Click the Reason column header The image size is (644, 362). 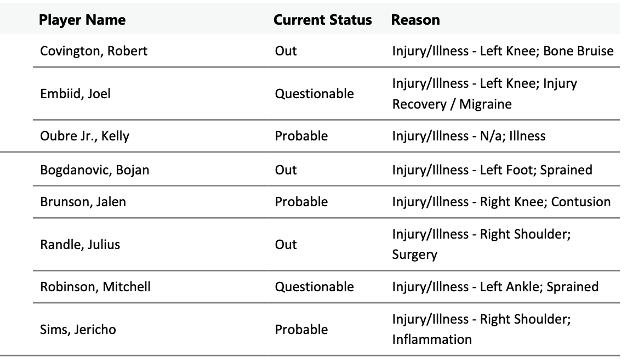415,20
